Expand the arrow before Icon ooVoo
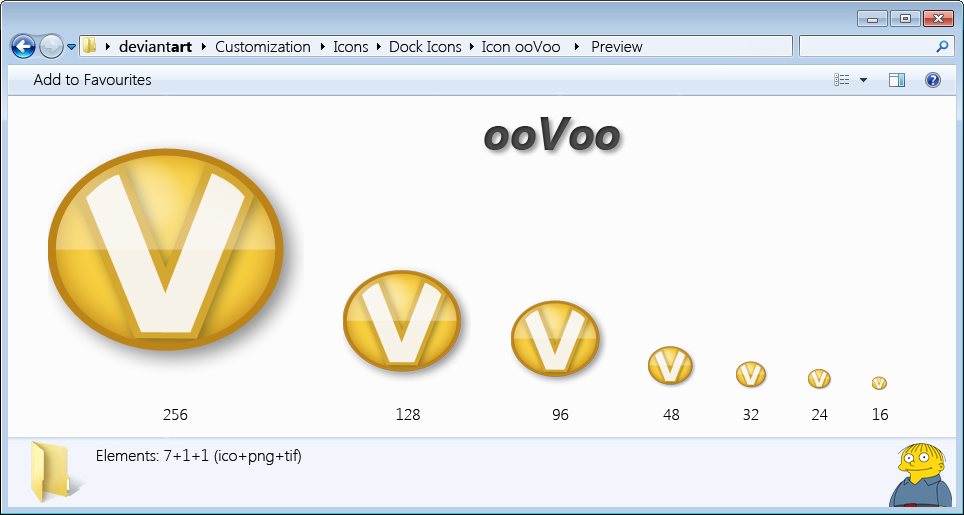Image resolution: width=964 pixels, height=515 pixels. tap(472, 47)
